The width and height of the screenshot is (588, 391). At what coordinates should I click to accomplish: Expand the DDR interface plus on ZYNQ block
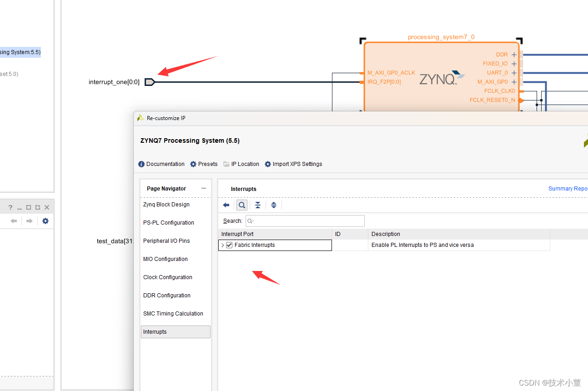pyautogui.click(x=514, y=55)
